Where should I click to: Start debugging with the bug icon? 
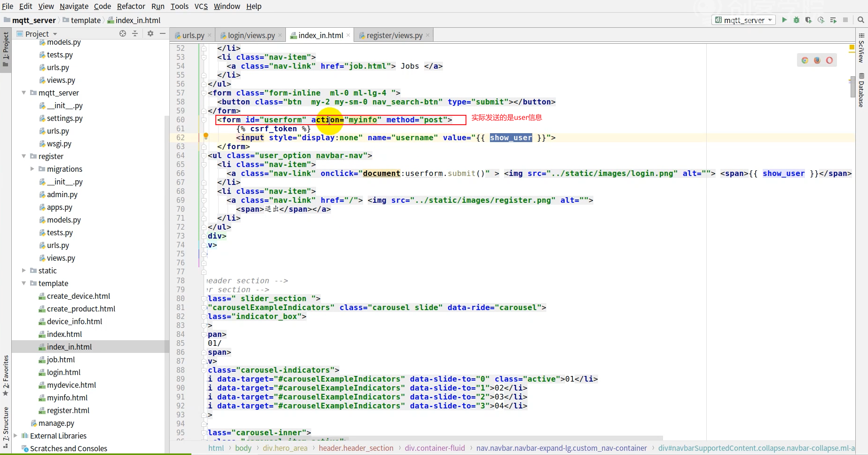tap(797, 20)
